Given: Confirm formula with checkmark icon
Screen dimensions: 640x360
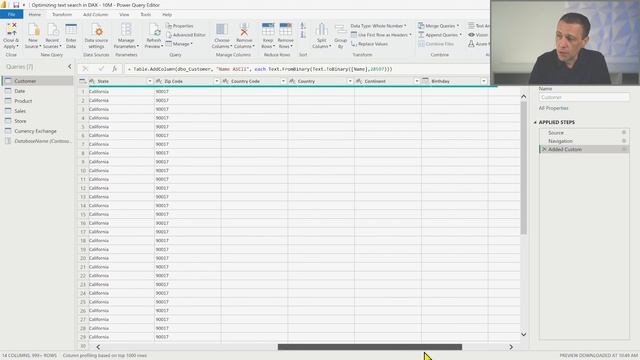Looking at the screenshot, I should (101, 69).
